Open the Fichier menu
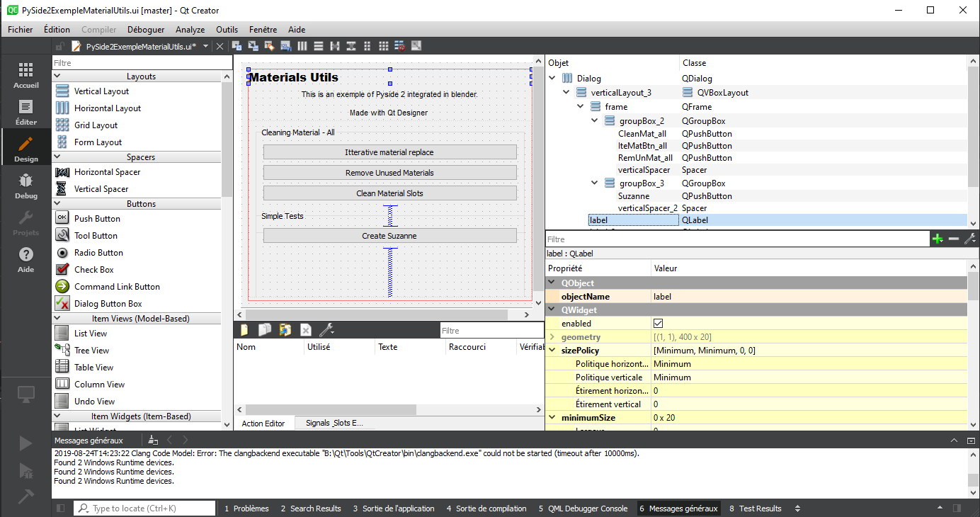The width and height of the screenshot is (980, 517). point(21,30)
